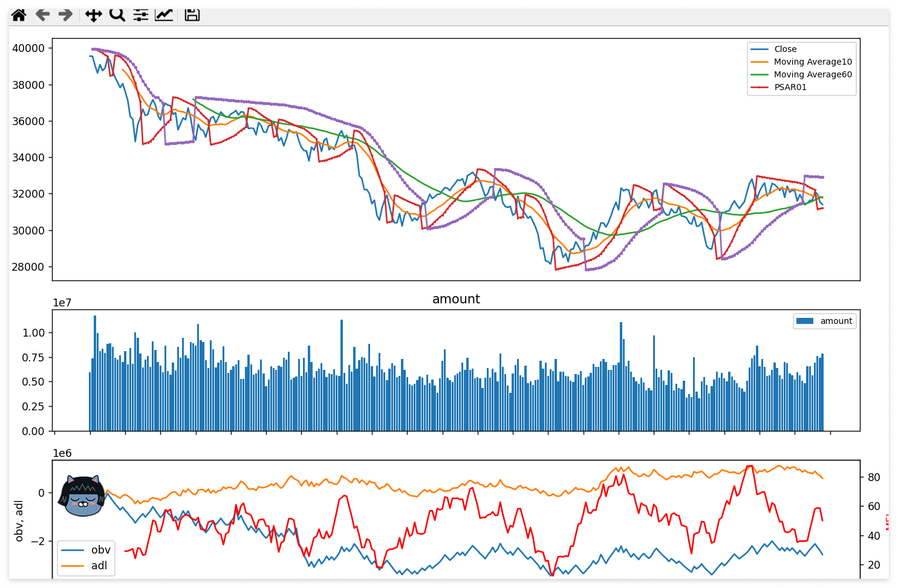Open the Configure subplots dialog
The width and height of the screenshot is (898, 588).
click(x=140, y=15)
